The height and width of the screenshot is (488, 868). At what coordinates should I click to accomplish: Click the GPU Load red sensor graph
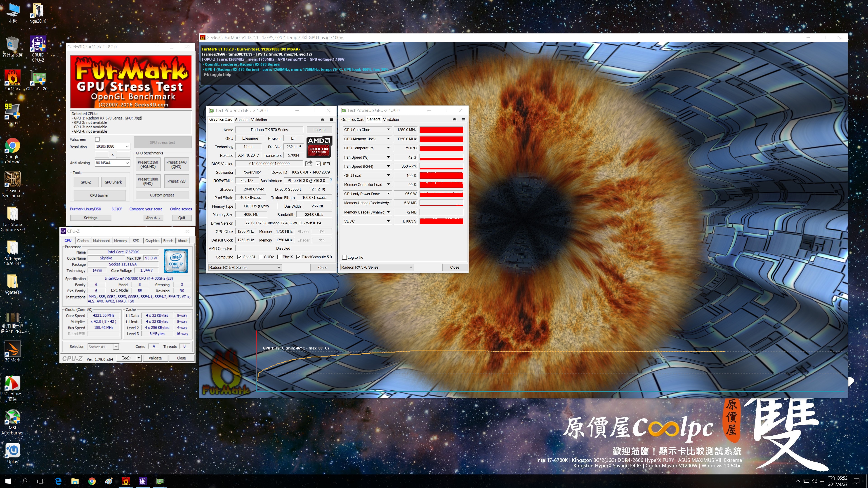click(441, 176)
